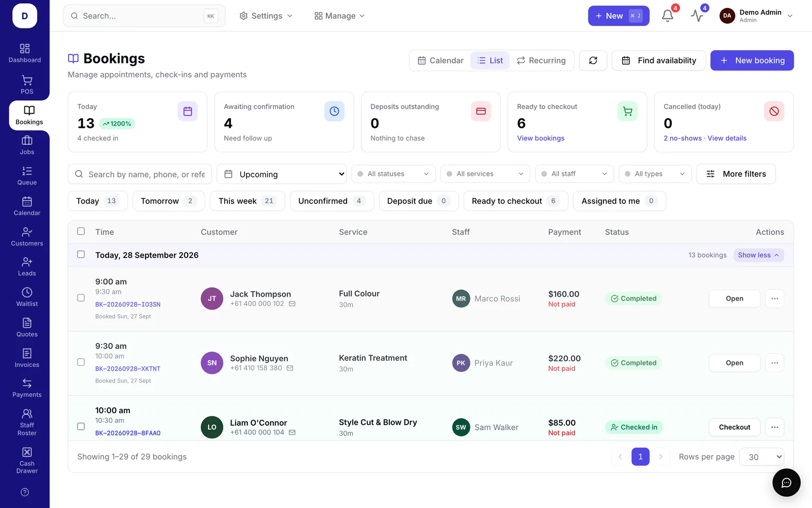Image resolution: width=812 pixels, height=508 pixels.
Task: Refresh the bookings list
Action: (593, 60)
